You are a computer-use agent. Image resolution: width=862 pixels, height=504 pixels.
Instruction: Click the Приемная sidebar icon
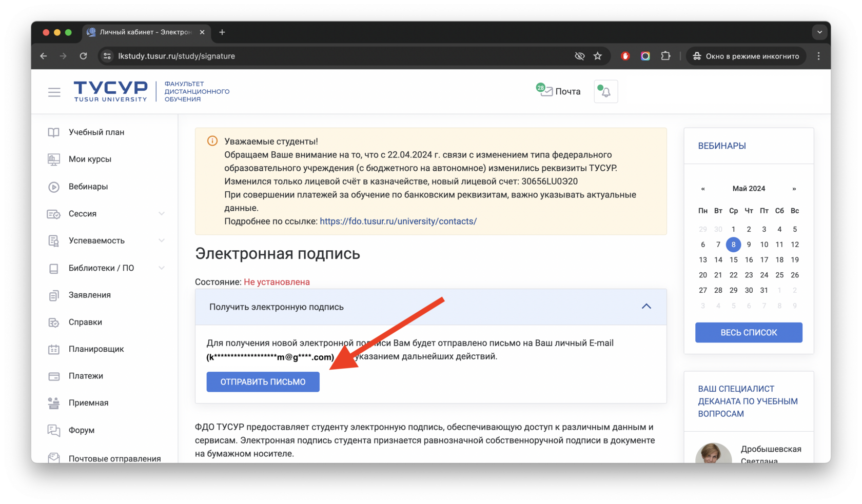54,403
